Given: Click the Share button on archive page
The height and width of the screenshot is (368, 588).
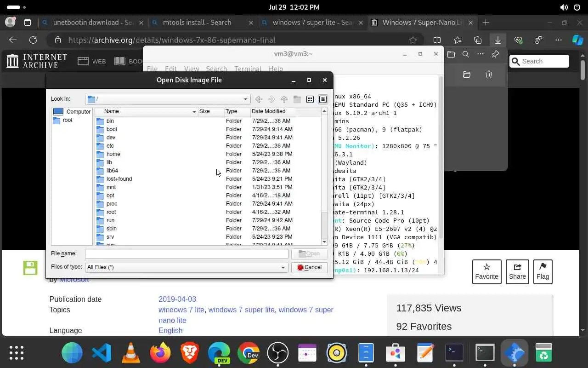Looking at the screenshot, I should pos(517,271).
